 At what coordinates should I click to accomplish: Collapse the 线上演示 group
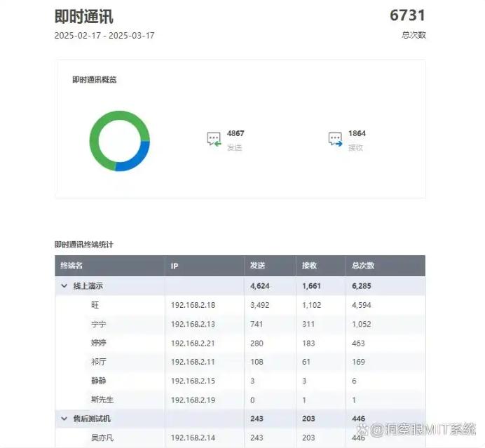64,287
